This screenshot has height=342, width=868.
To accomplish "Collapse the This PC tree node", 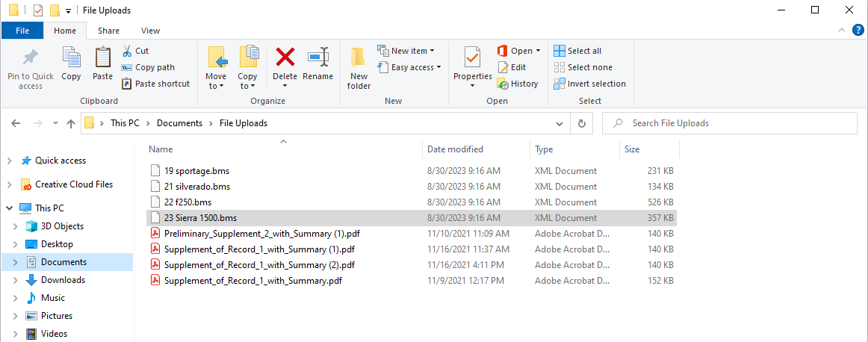I will (10, 208).
